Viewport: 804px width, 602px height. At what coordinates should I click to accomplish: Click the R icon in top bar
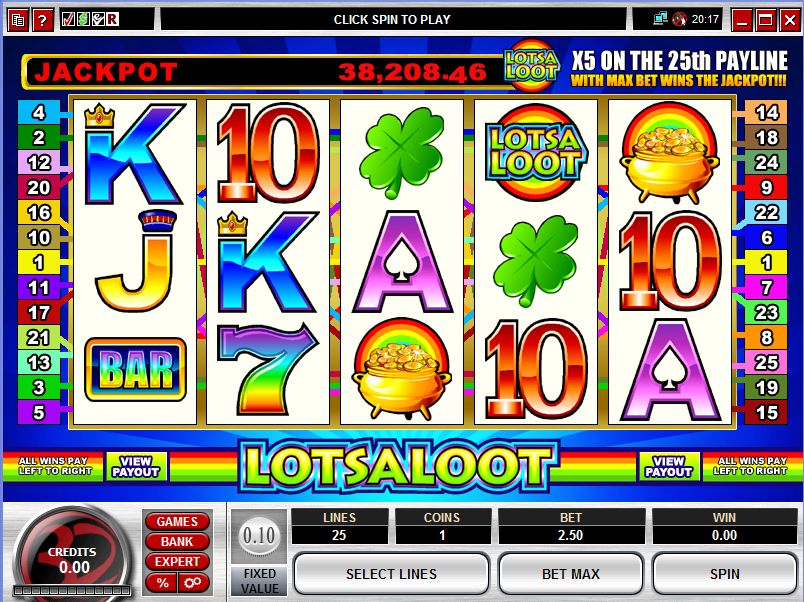coord(112,20)
